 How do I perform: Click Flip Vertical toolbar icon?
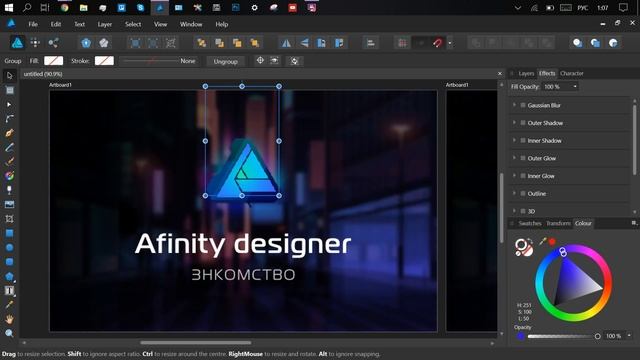(x=304, y=43)
